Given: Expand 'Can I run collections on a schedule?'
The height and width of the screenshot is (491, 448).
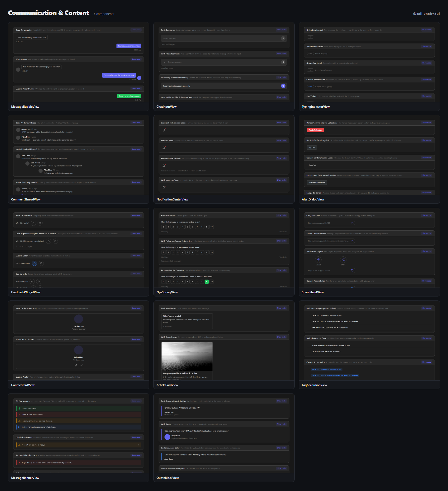Looking at the screenshot, I should [369, 328].
